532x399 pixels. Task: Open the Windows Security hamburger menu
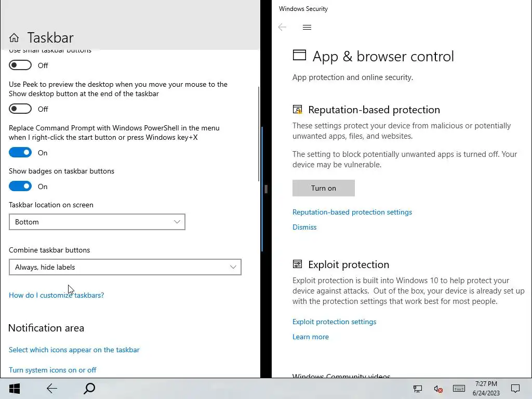click(307, 27)
